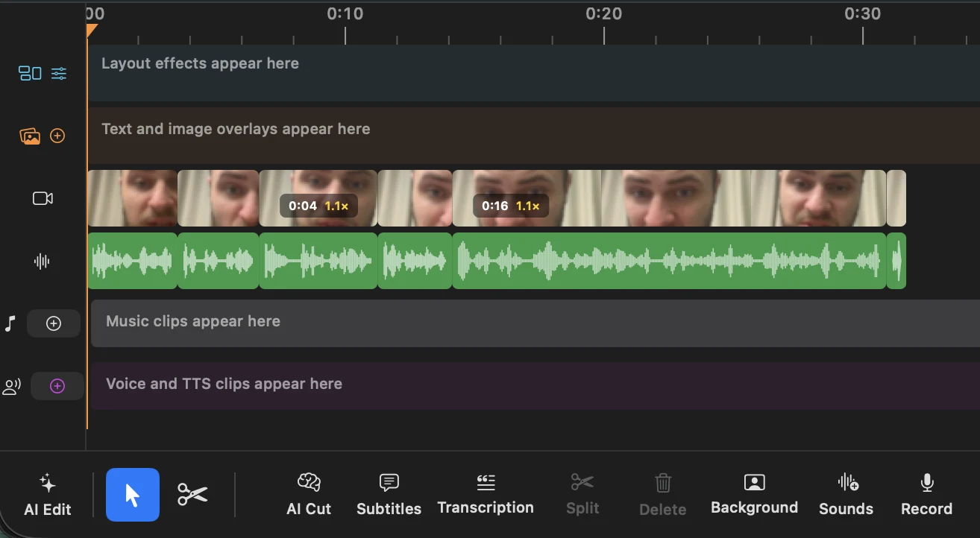Click the voice speaker track icon
This screenshot has height=538, width=980.
pyautogui.click(x=12, y=386)
